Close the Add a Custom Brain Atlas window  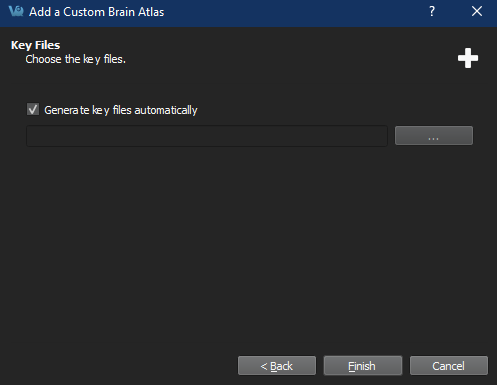(x=477, y=12)
